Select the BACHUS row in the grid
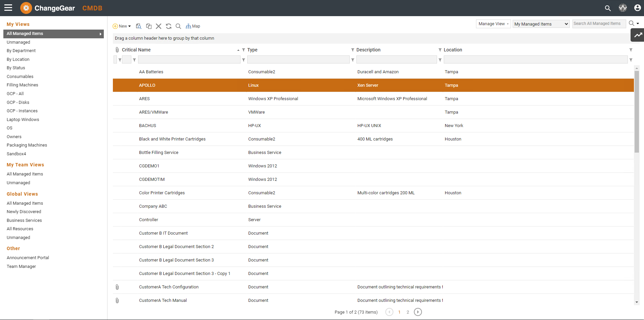Image resolution: width=644 pixels, height=320 pixels. tap(147, 126)
